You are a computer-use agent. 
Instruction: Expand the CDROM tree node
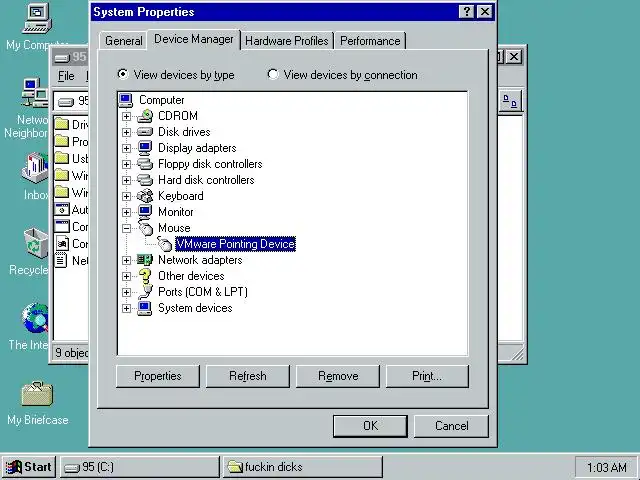pos(127,116)
